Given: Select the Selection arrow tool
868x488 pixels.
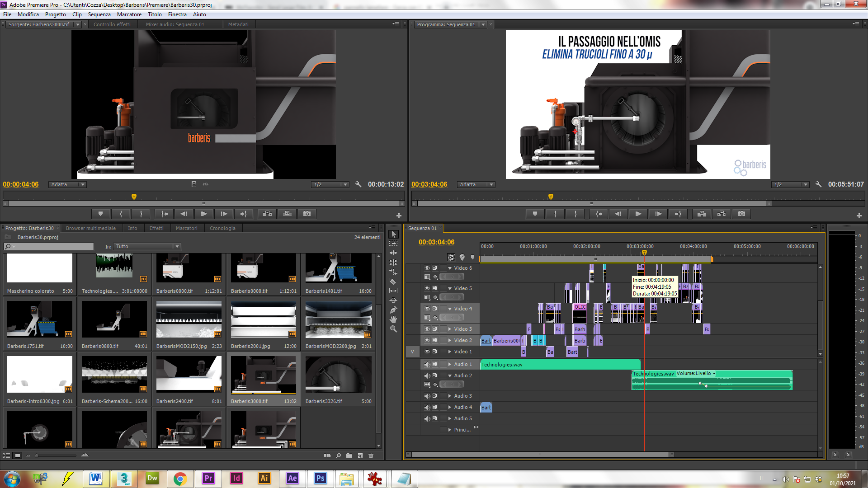Looking at the screenshot, I should point(393,234).
